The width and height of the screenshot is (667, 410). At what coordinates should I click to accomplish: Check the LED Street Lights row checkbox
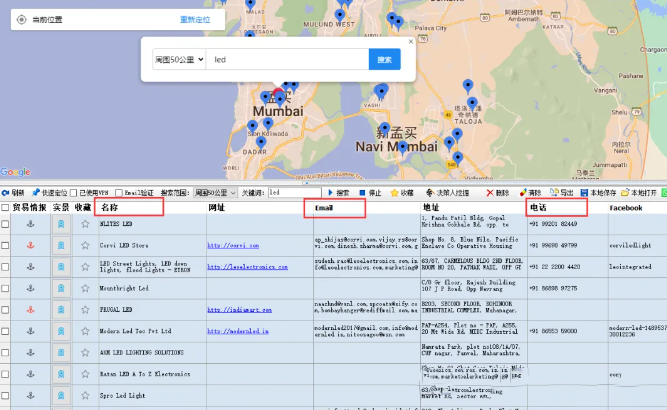pyautogui.click(x=5, y=267)
